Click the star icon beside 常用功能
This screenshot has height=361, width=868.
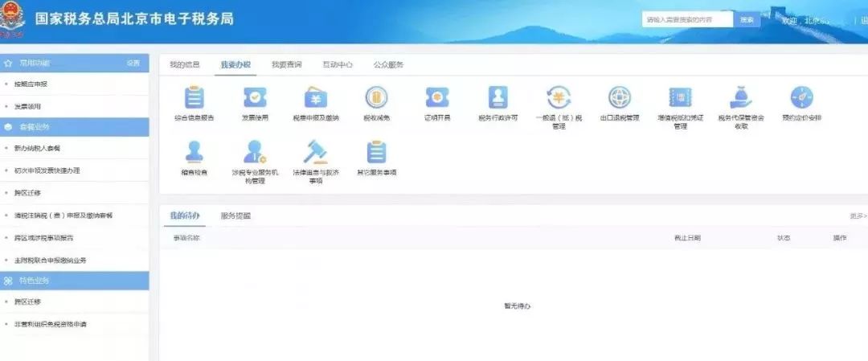pos(7,64)
